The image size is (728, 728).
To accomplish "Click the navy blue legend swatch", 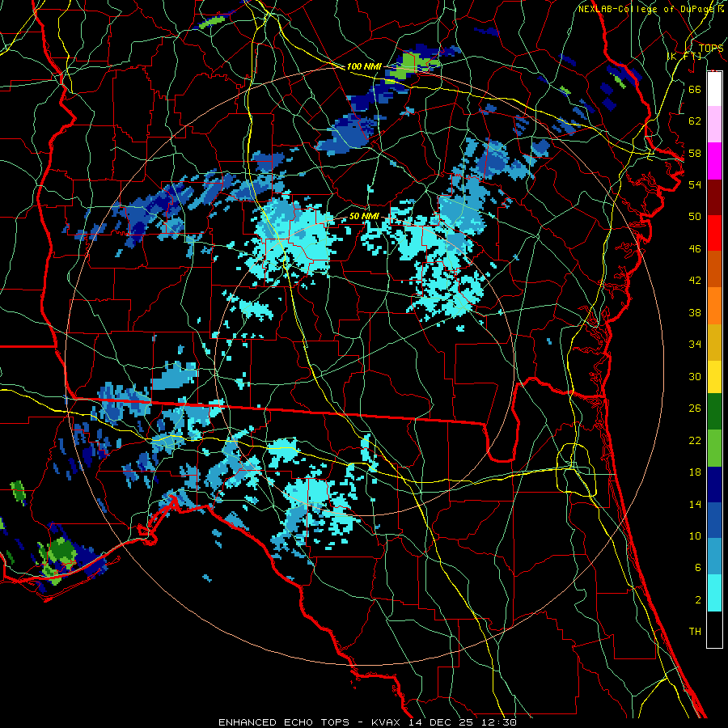I will pyautogui.click(x=714, y=485).
